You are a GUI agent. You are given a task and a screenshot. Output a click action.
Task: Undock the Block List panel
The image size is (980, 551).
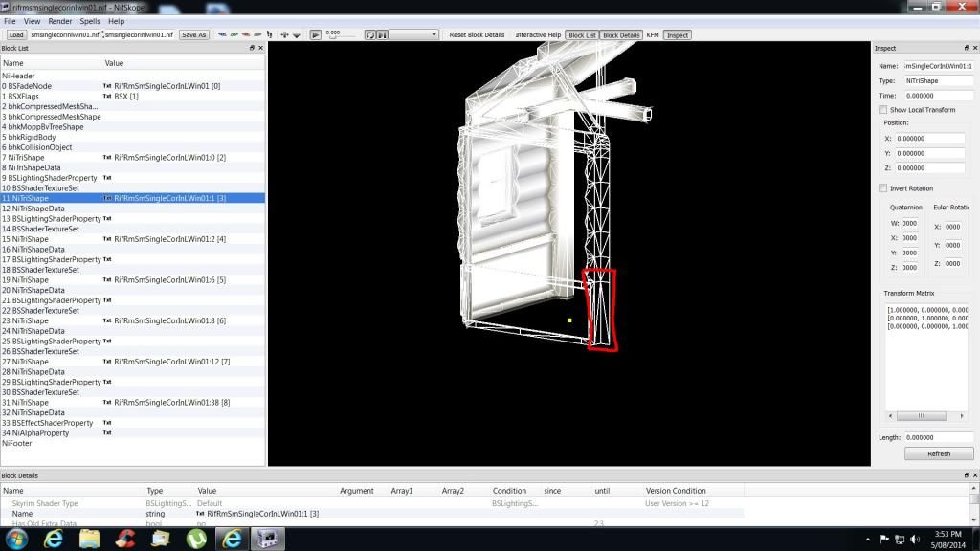pyautogui.click(x=253, y=48)
